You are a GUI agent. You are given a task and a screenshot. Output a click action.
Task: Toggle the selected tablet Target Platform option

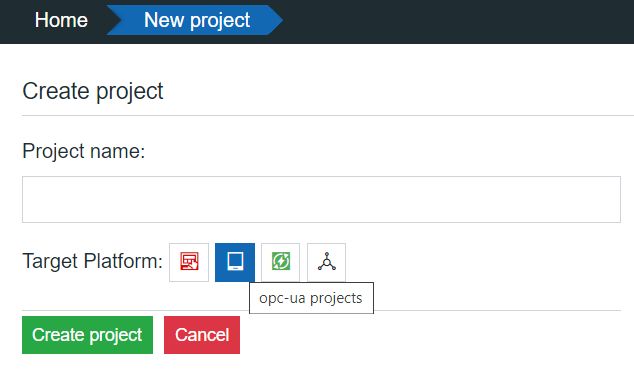tap(235, 262)
